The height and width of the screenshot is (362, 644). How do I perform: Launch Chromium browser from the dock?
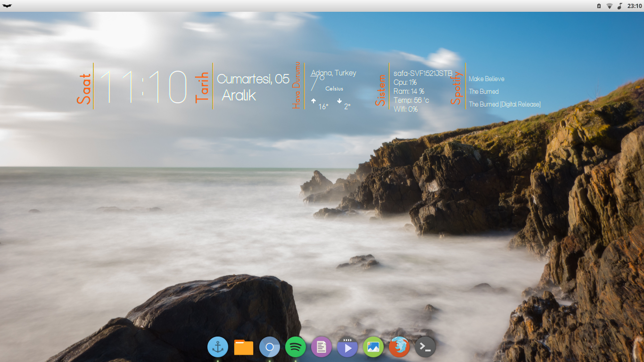[x=270, y=347]
